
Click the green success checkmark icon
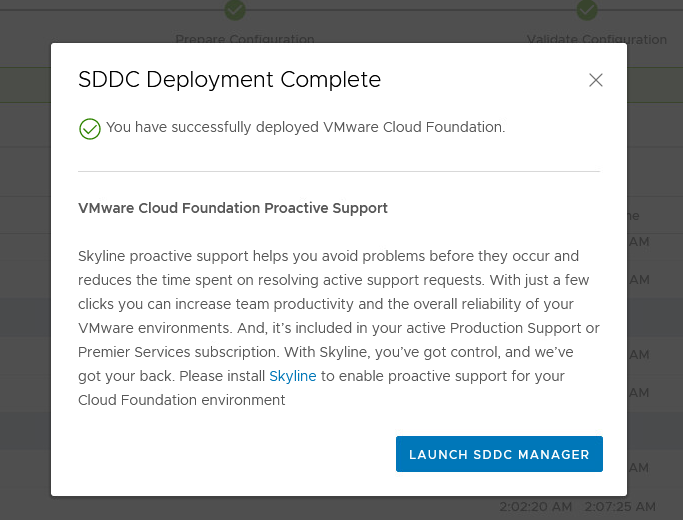(x=90, y=129)
